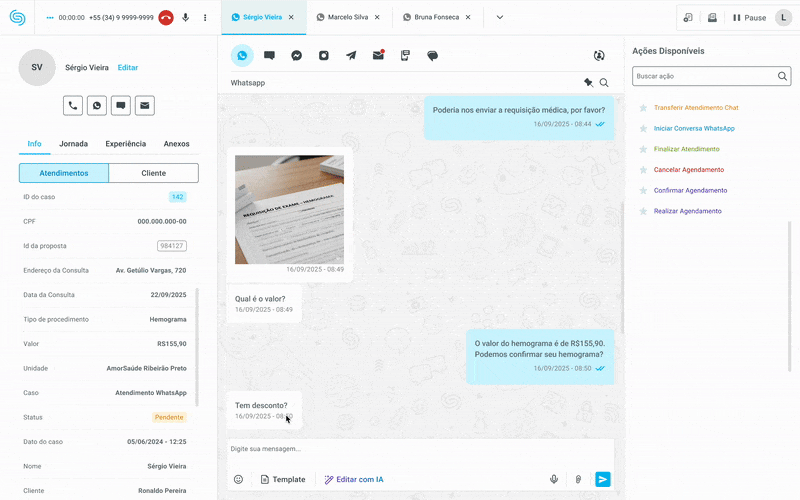Attach a file with paperclip
This screenshot has height=500, width=800.
click(x=578, y=479)
